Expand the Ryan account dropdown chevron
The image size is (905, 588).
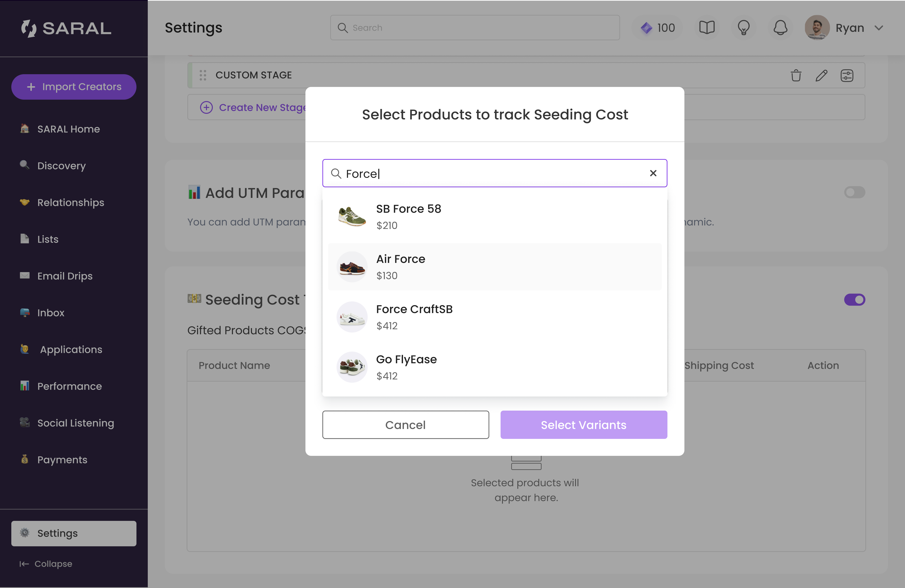point(879,28)
